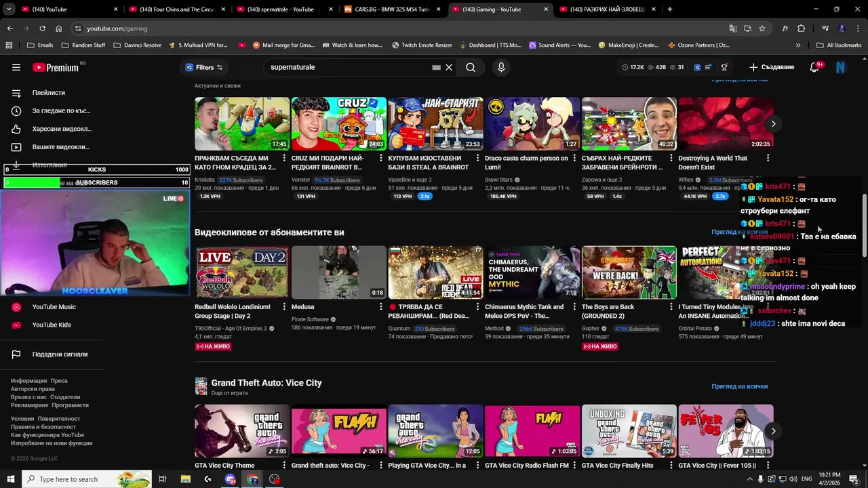Open the browser extensions puzzle icon

coord(802,28)
